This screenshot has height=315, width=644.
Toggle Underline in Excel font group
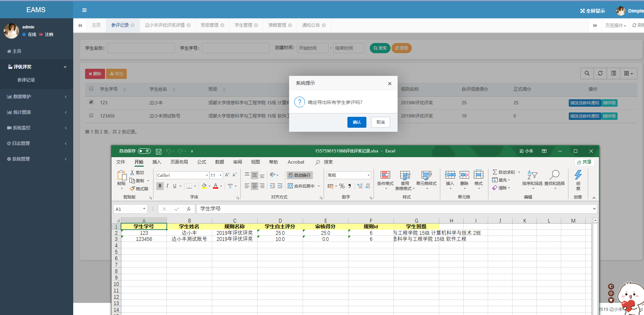pyautogui.click(x=175, y=186)
